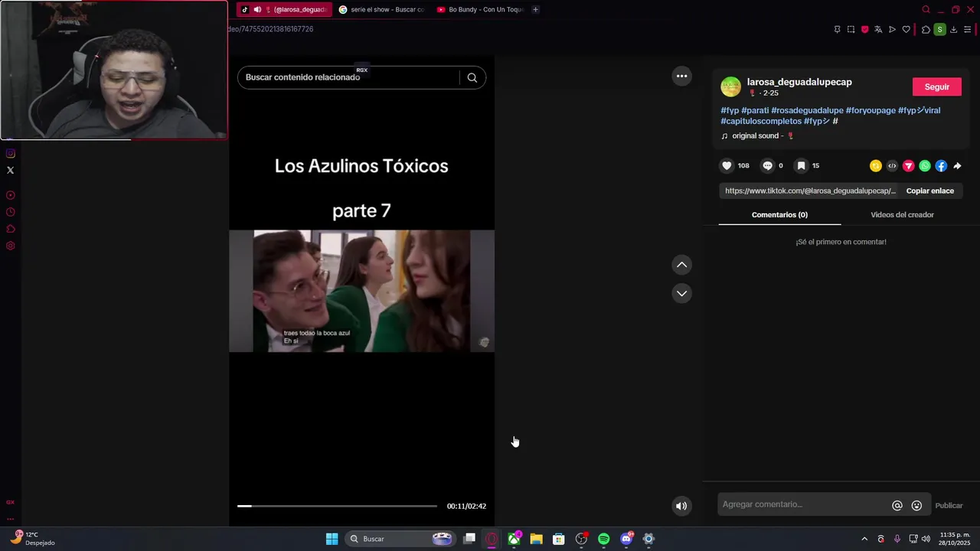Switch to Comentarios (0) tab
The width and height of the screenshot is (980, 551).
click(779, 215)
